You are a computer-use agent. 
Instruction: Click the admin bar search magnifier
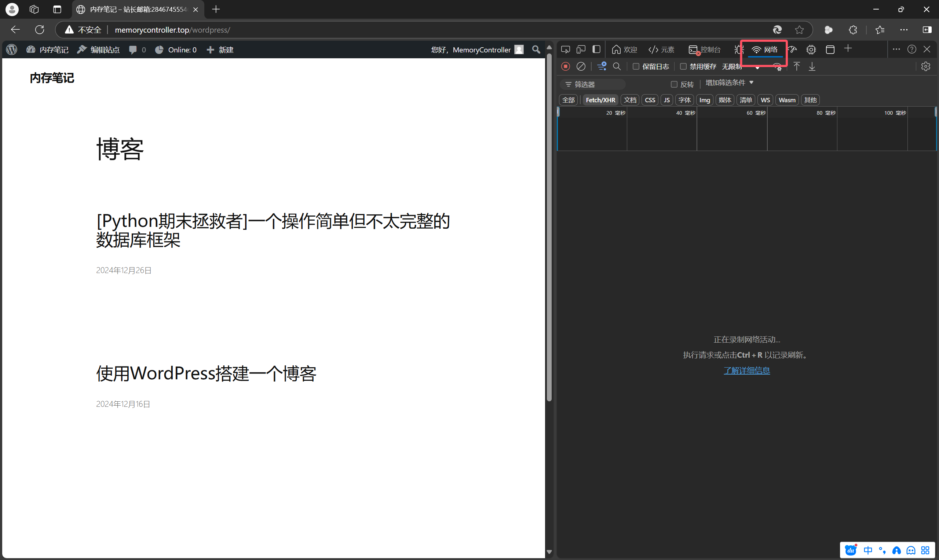[536, 49]
